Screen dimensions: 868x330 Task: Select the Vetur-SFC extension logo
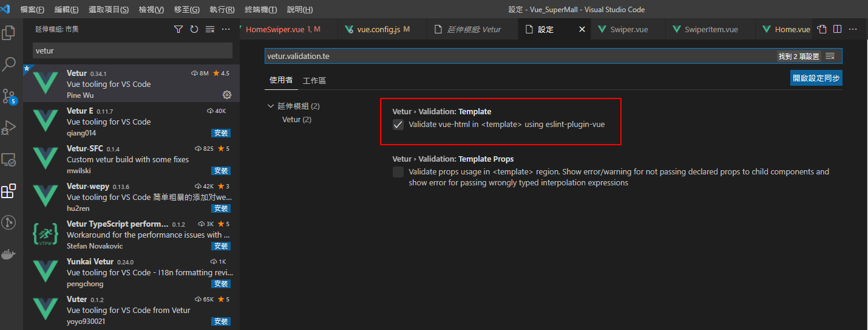(x=45, y=159)
